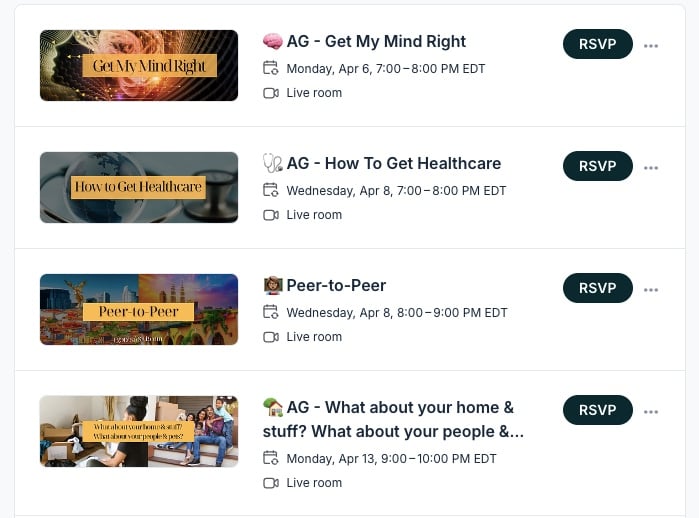The width and height of the screenshot is (699, 518).
Task: Click calendar icon for Get My Mind Right
Action: [x=270, y=69]
